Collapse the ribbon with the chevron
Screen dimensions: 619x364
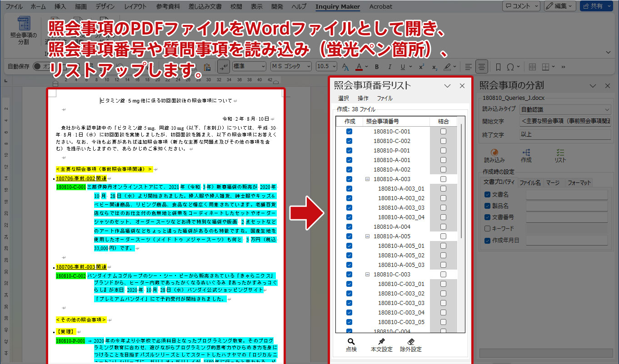pyautogui.click(x=609, y=52)
